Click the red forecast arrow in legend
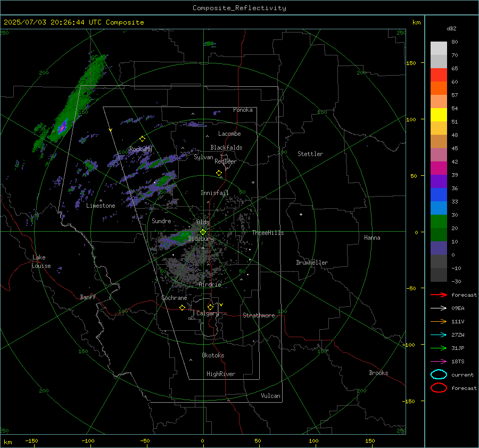The image size is (479, 448). coord(439,295)
